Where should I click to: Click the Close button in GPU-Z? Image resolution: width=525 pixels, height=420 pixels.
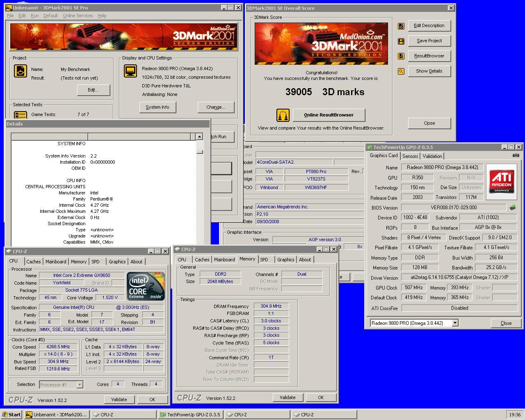(x=506, y=323)
